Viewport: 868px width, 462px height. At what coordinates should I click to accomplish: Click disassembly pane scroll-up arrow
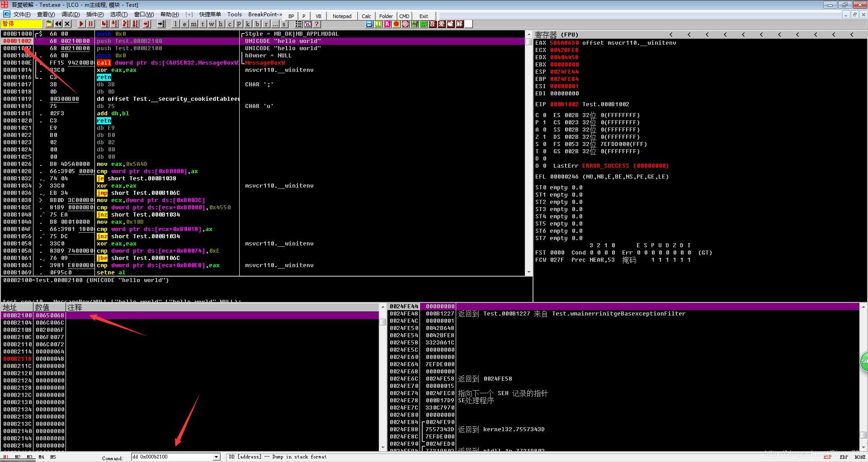coord(529,34)
